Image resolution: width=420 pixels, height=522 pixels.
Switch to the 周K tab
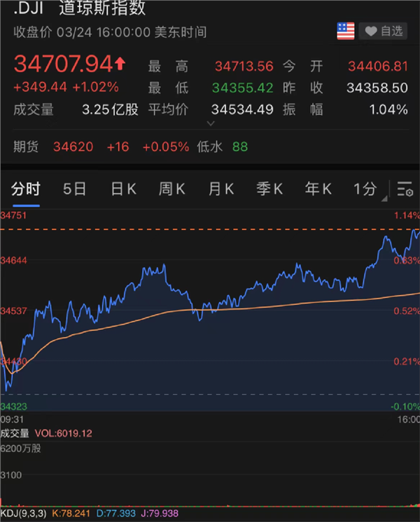[x=172, y=189]
